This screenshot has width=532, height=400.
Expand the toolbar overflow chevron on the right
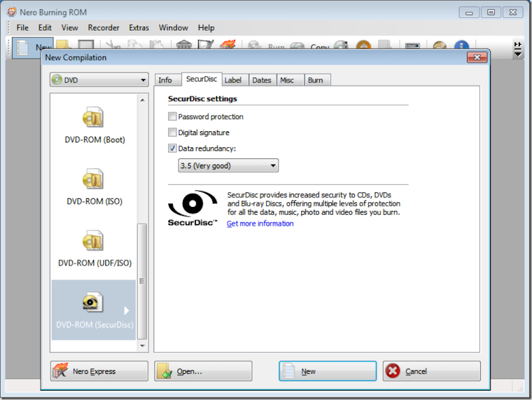point(517,47)
